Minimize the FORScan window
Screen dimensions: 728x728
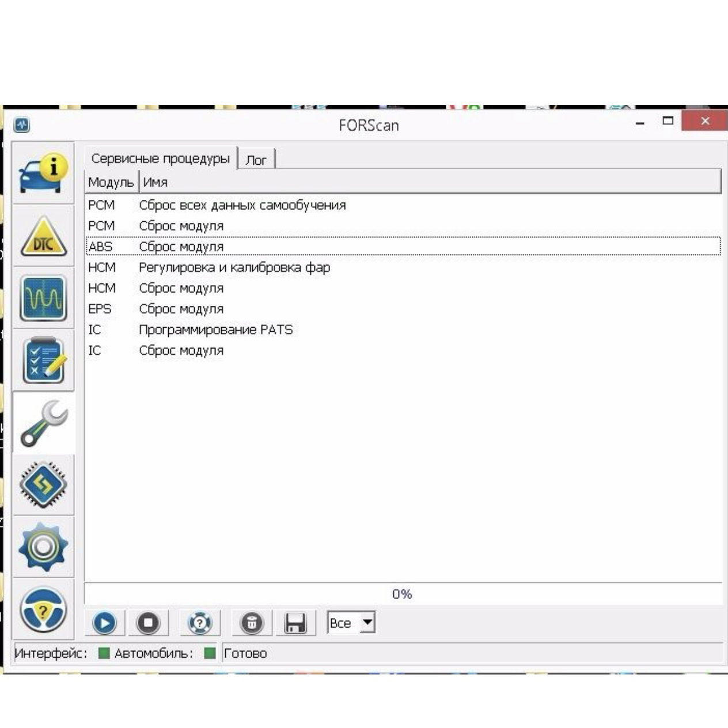pos(640,122)
